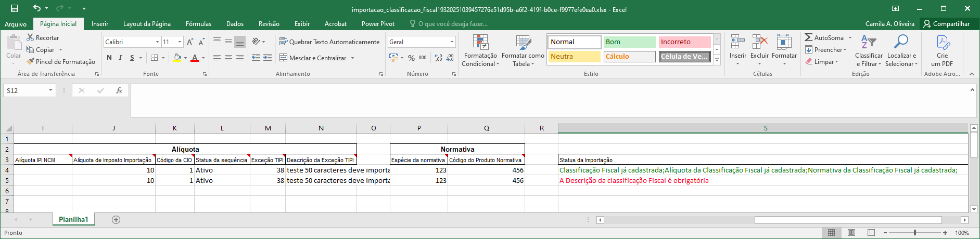The image size is (980, 239).
Task: Click Mesclar e Centralizar
Action: tap(313, 58)
